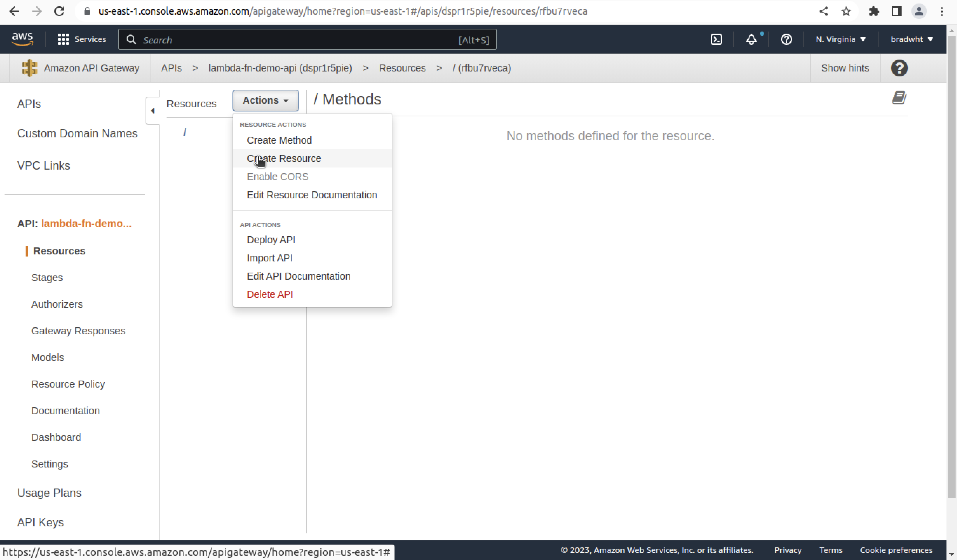Open the browser profile avatar icon
957x560 pixels.
coord(919,11)
